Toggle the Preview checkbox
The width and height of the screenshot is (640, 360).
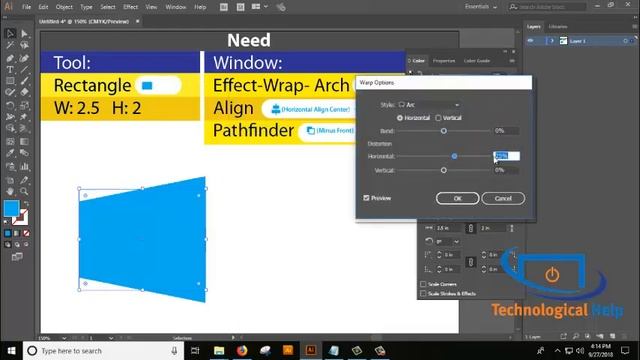[x=366, y=198]
